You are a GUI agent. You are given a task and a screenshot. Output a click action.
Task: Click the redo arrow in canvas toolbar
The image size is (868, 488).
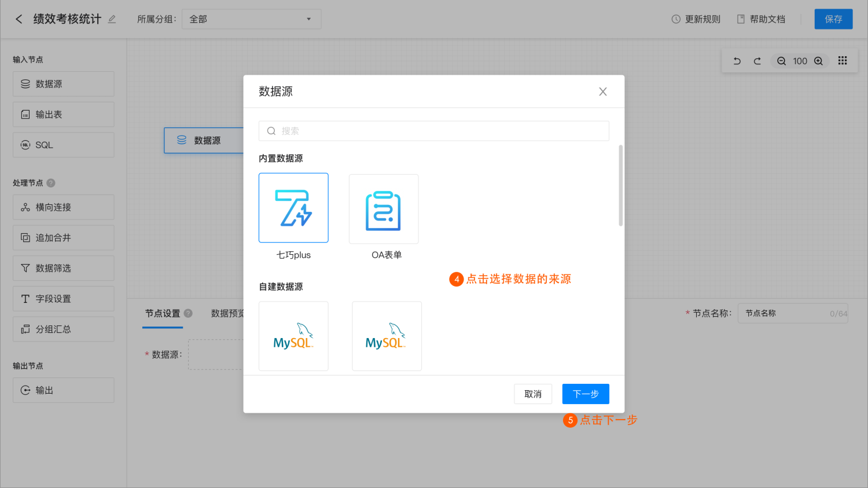tap(757, 61)
